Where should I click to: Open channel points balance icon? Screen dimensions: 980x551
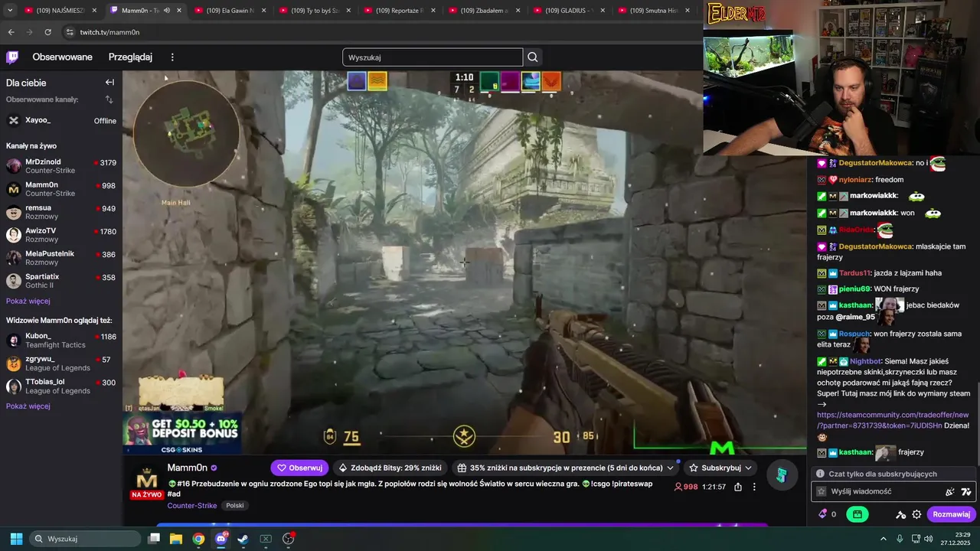827,514
